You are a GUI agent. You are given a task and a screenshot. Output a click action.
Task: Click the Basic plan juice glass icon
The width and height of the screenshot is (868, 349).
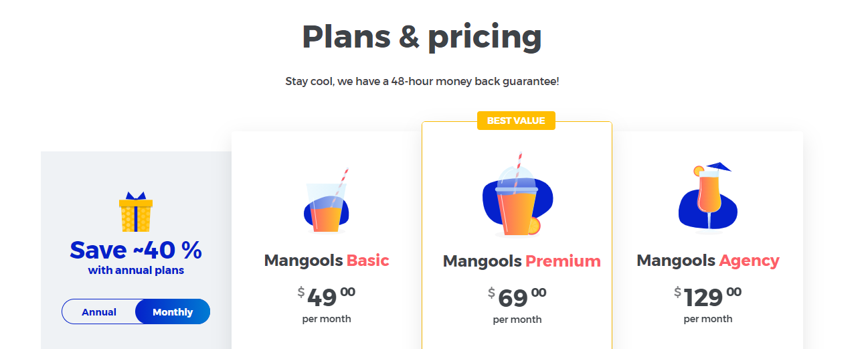[x=327, y=200]
